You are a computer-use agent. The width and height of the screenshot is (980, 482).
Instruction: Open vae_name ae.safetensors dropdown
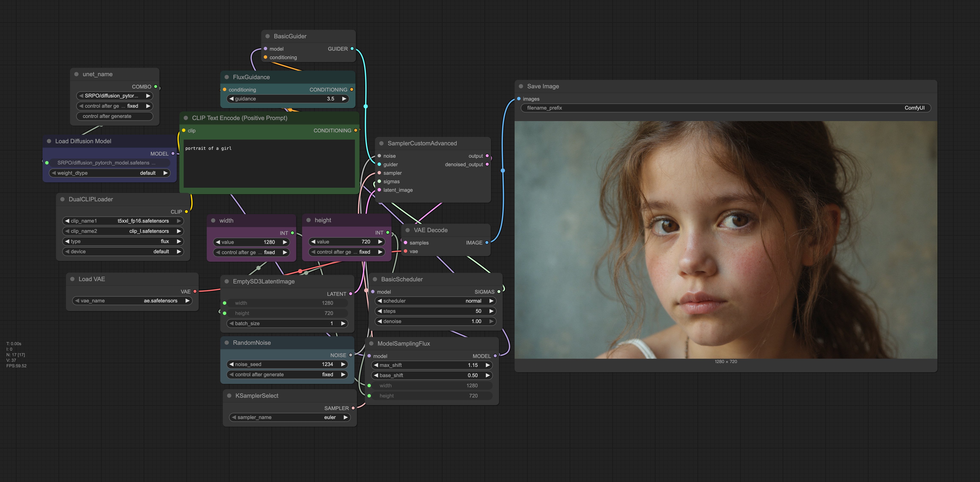132,301
